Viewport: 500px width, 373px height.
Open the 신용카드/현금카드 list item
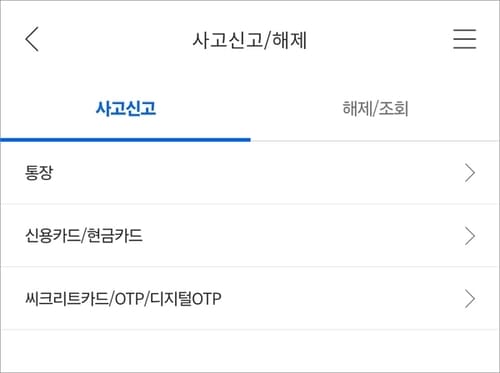(250, 236)
